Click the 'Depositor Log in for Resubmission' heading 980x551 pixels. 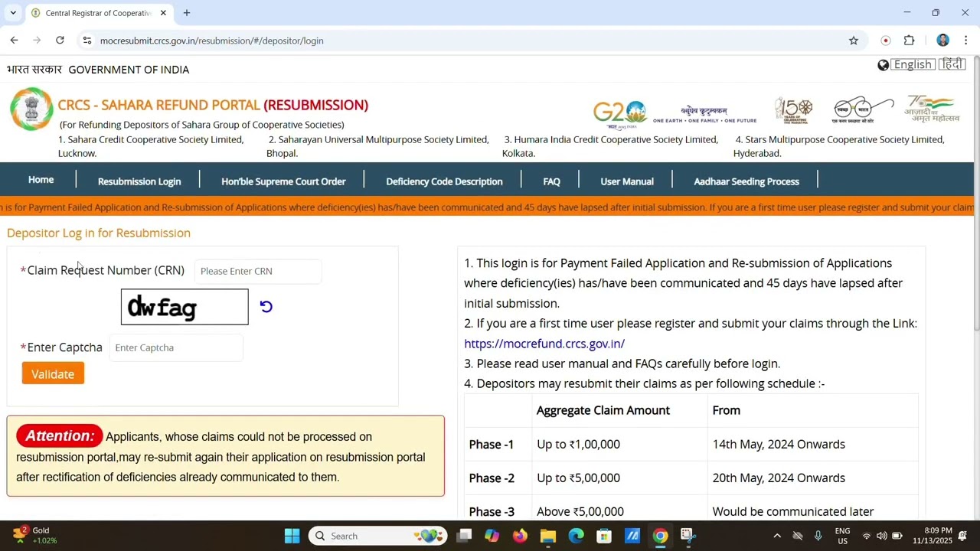pos(99,233)
